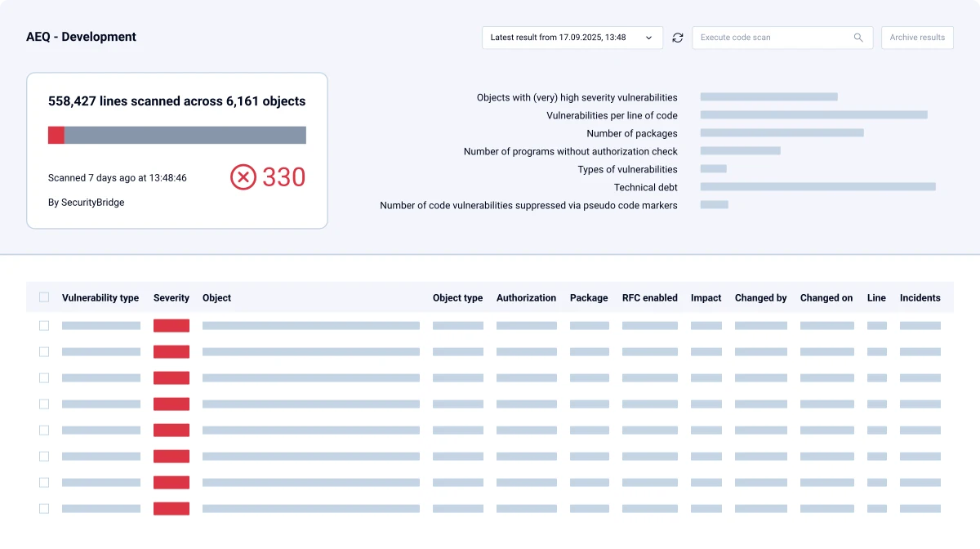Click the AEQ - Development title
This screenshot has height=549, width=980.
pyautogui.click(x=82, y=37)
